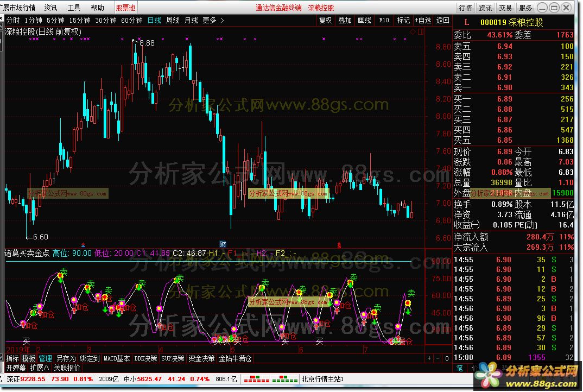The image size is (583, 392).
Task: Expand the 扩展∧ panel
Action: point(40,368)
